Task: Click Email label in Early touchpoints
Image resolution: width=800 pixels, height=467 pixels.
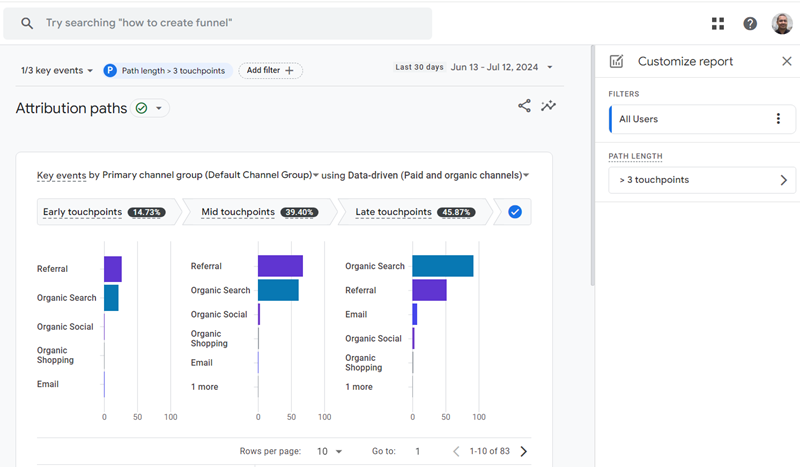Action: tap(47, 384)
